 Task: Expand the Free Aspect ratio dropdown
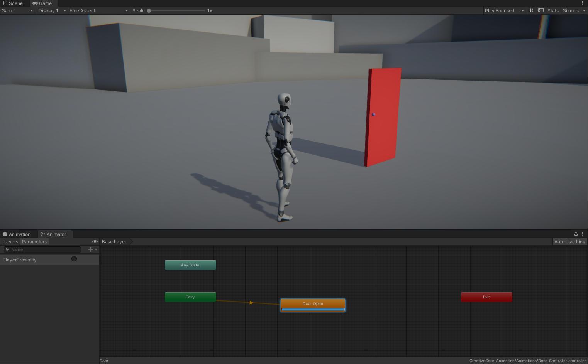[x=98, y=11]
